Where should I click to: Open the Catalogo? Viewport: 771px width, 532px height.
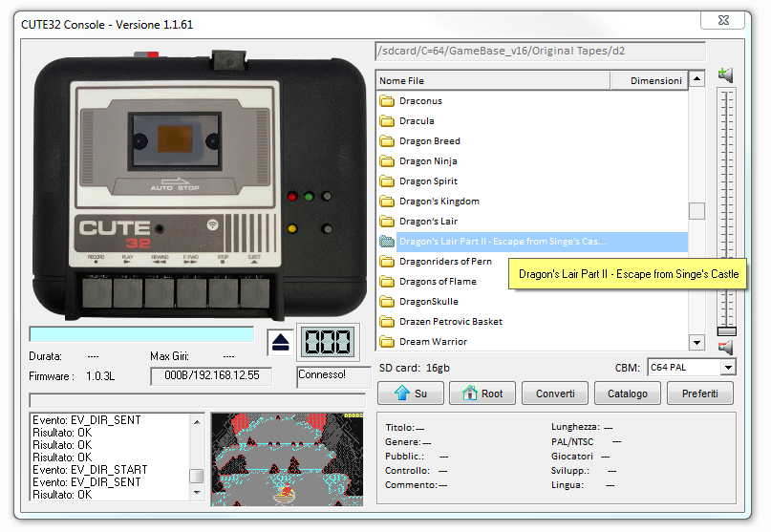click(628, 394)
